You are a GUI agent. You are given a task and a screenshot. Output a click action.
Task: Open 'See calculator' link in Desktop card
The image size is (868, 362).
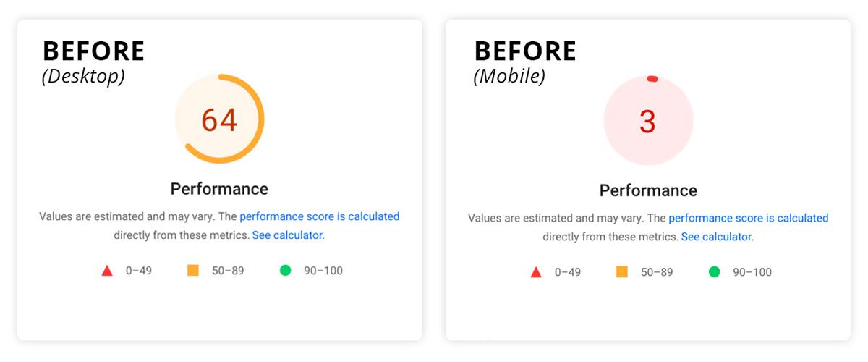(288, 235)
